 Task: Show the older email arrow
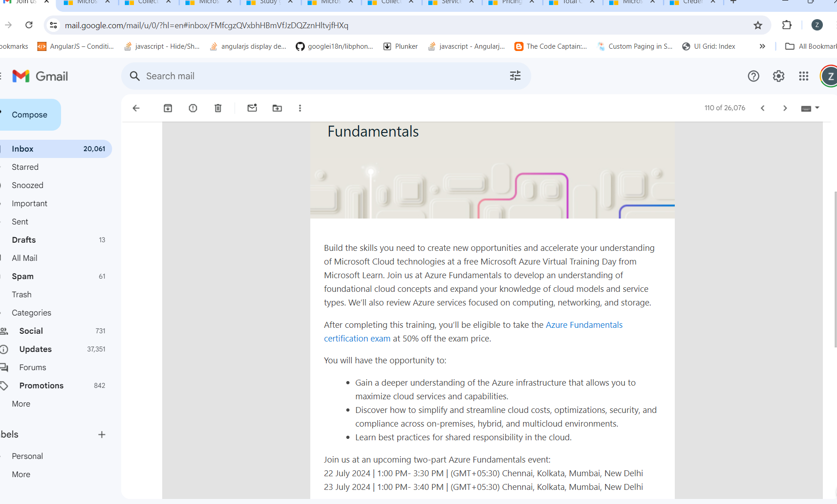(785, 108)
